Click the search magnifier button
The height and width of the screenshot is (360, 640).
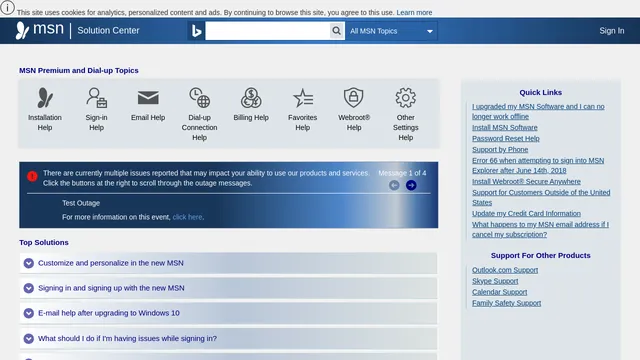click(x=336, y=31)
